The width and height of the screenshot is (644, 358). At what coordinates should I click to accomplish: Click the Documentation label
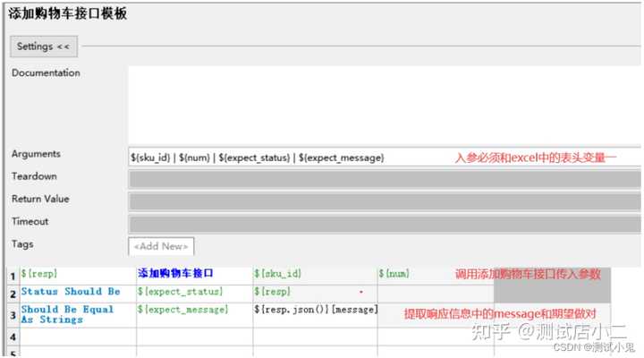[x=46, y=73]
